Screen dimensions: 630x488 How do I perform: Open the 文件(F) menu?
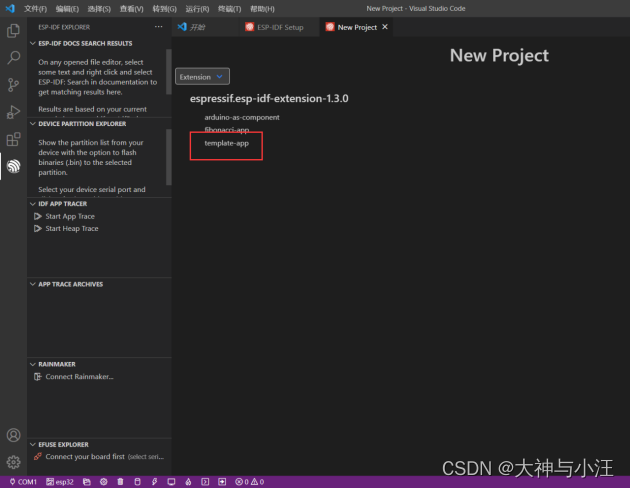click(35, 8)
